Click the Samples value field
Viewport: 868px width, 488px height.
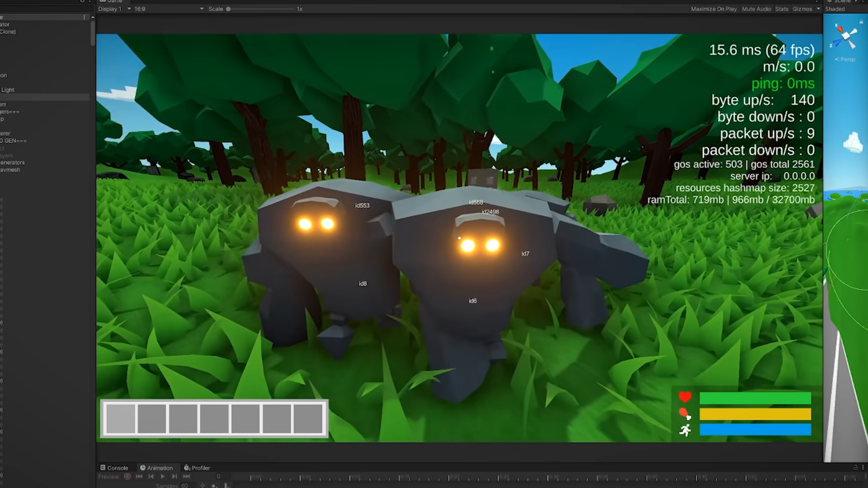click(x=188, y=486)
